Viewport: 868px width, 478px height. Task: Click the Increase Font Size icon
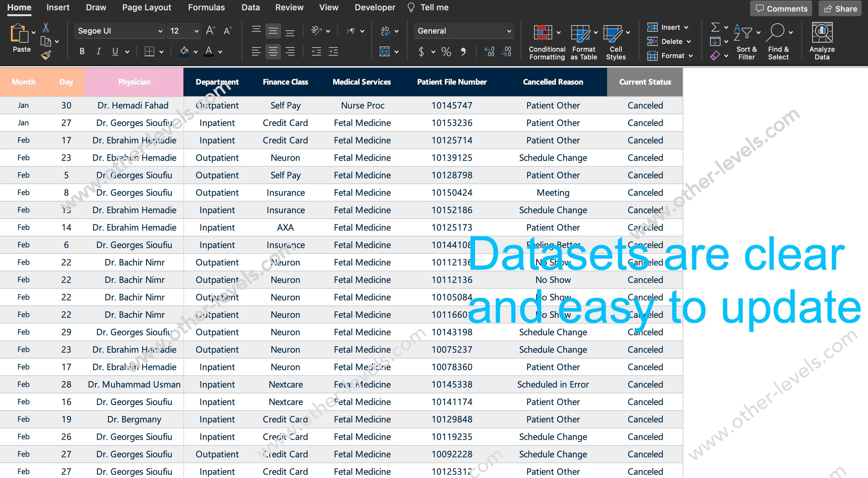(210, 31)
